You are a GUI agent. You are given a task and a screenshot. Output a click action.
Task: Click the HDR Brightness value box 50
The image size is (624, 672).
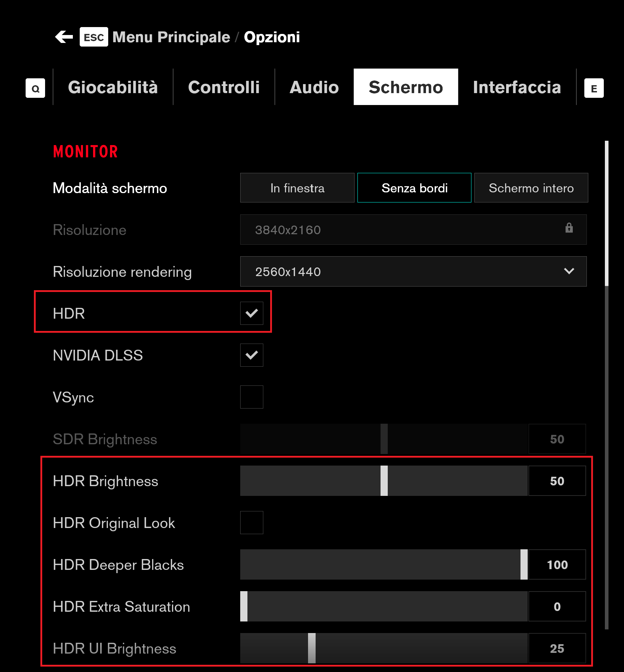(557, 481)
